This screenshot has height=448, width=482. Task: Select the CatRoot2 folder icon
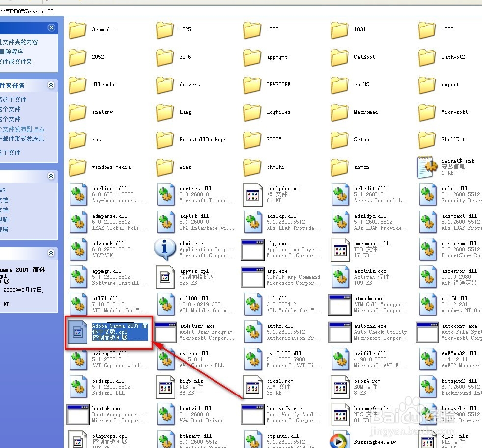427,57
